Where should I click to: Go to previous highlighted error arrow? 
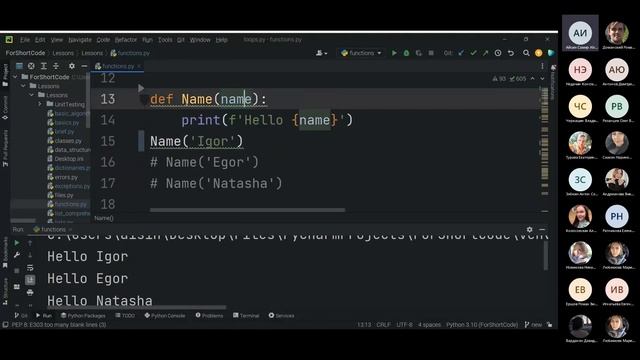(532, 79)
